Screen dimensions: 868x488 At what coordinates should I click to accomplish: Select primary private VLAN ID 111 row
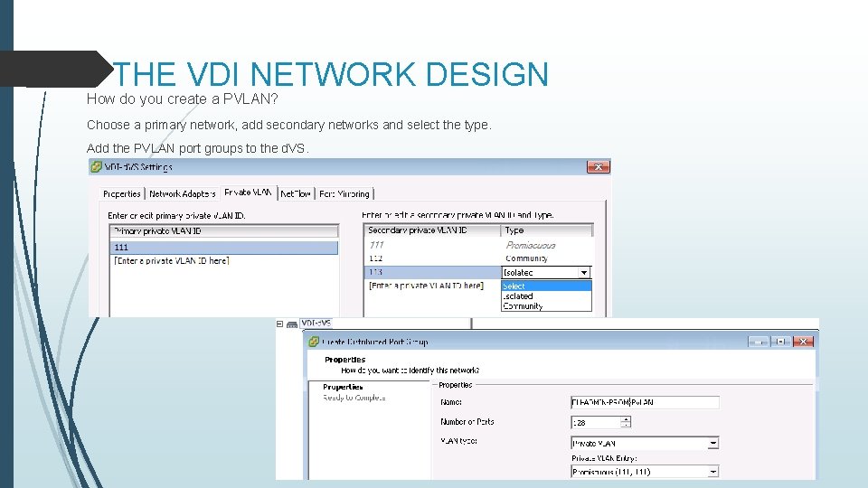point(223,248)
